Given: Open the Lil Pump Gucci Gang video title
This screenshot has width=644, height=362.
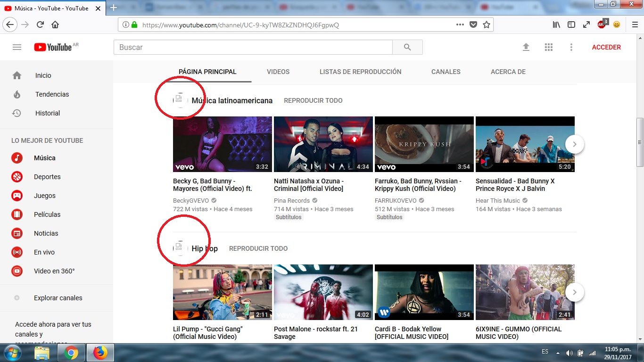Looking at the screenshot, I should click(x=207, y=333).
